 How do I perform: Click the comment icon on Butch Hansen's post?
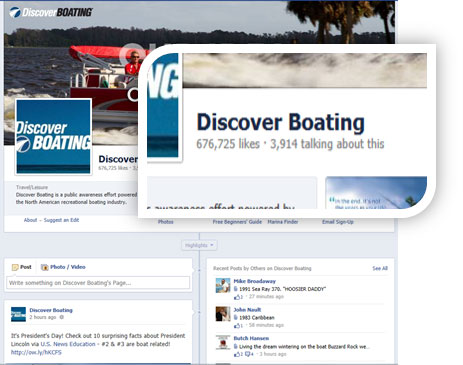point(248,354)
